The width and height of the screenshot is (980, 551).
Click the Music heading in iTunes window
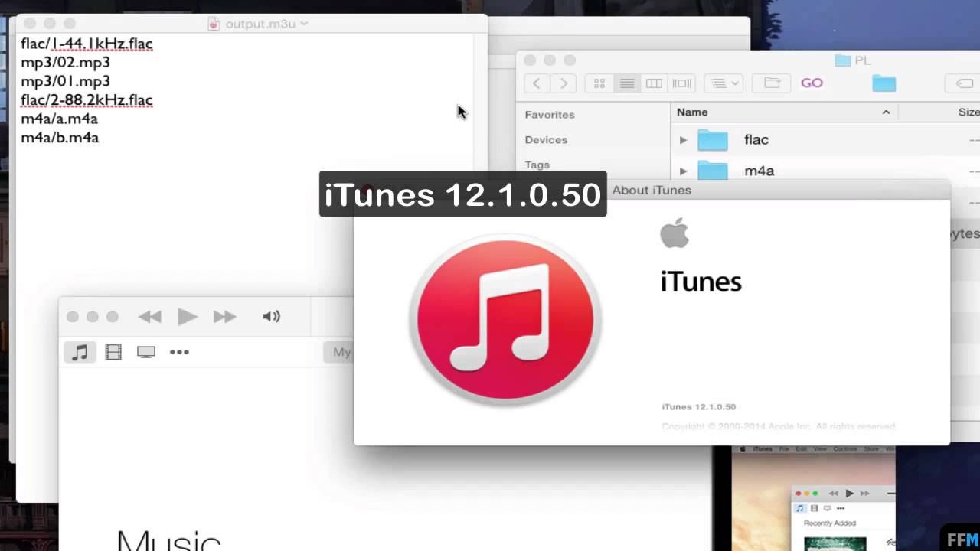point(169,540)
